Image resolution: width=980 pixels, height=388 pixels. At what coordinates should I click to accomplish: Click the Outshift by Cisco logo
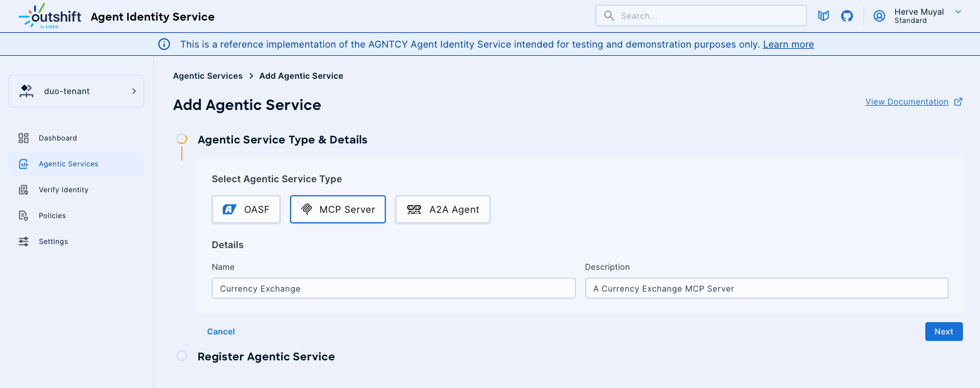pyautogui.click(x=50, y=16)
